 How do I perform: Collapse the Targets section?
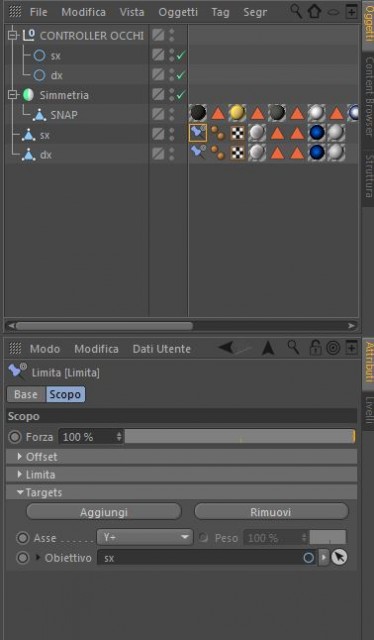click(20, 493)
